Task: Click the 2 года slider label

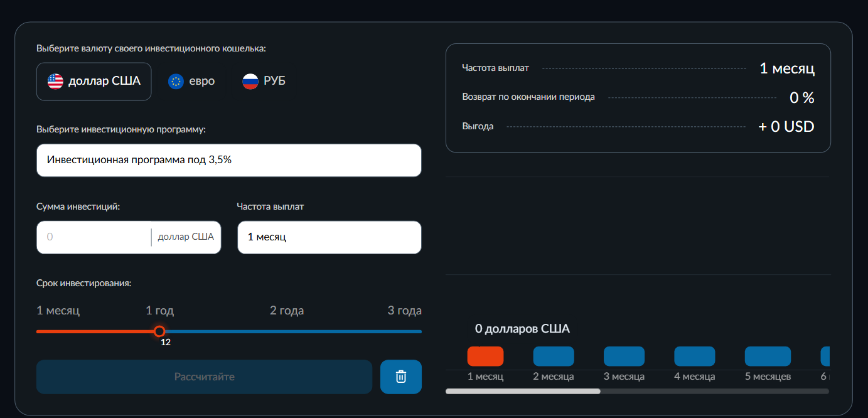Action: 287,311
